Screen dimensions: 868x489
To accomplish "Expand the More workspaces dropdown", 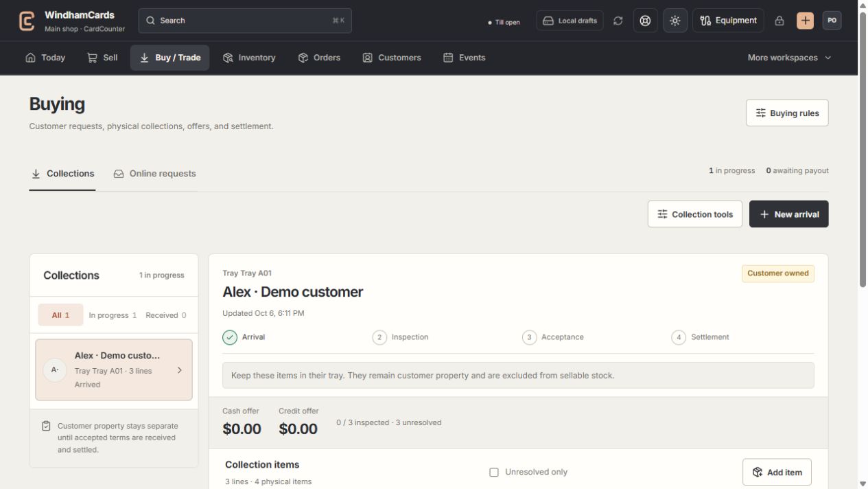I will click(x=789, y=58).
